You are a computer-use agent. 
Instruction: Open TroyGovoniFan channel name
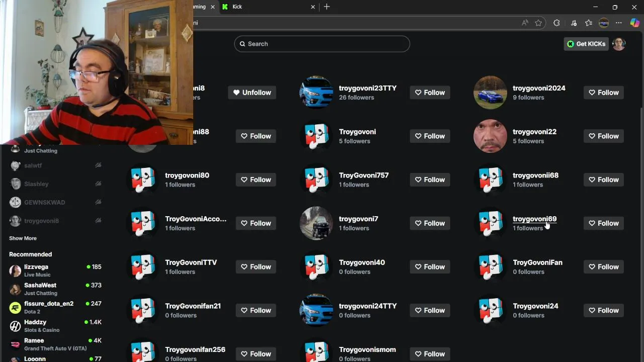pyautogui.click(x=537, y=262)
